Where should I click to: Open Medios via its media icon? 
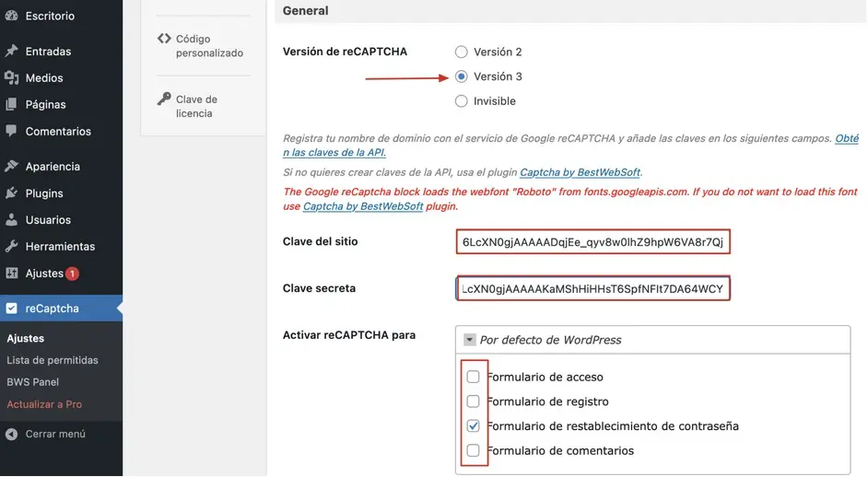pyautogui.click(x=11, y=78)
